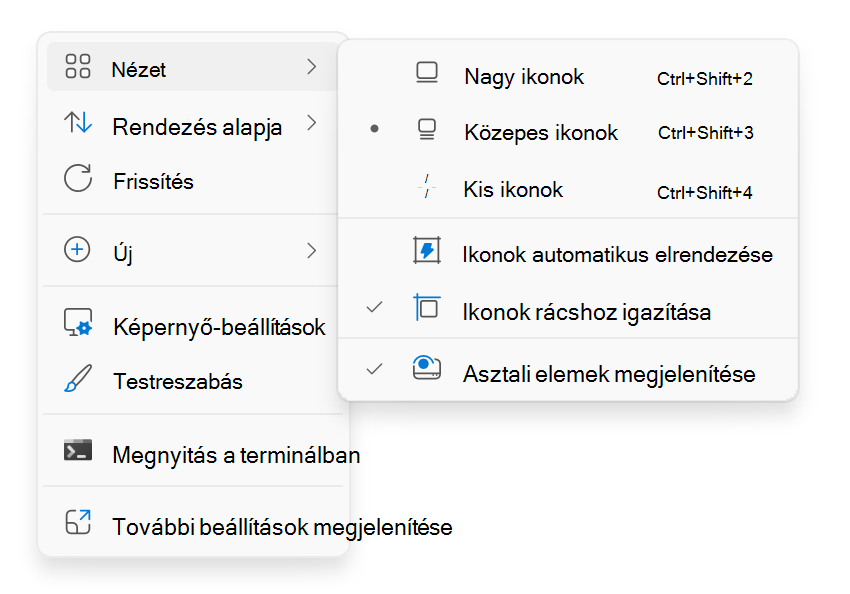
Task: Click the Kis ikonok small icon
Action: (427, 186)
